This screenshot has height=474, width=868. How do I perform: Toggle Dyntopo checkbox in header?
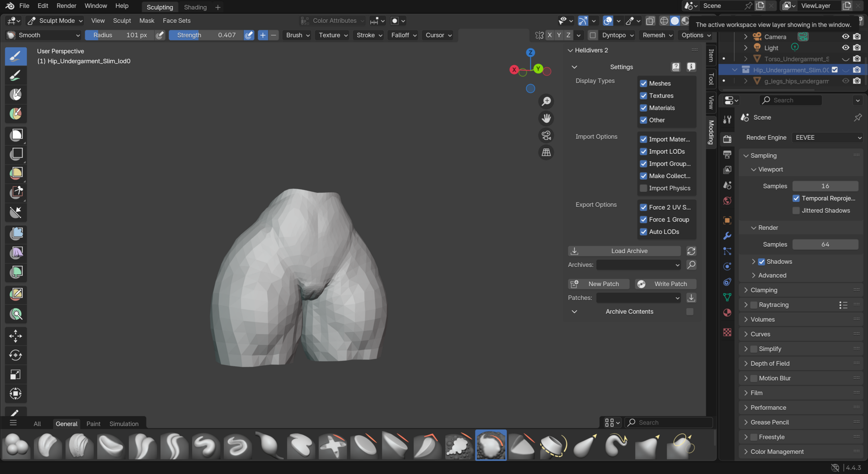click(593, 35)
